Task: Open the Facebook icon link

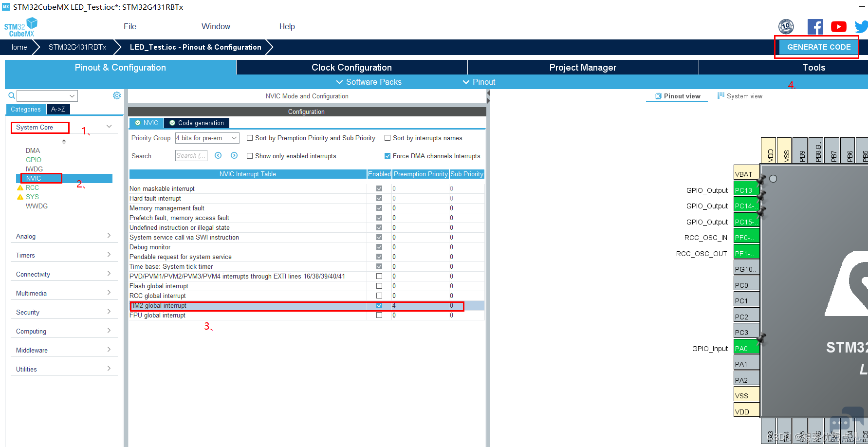Action: pos(815,27)
